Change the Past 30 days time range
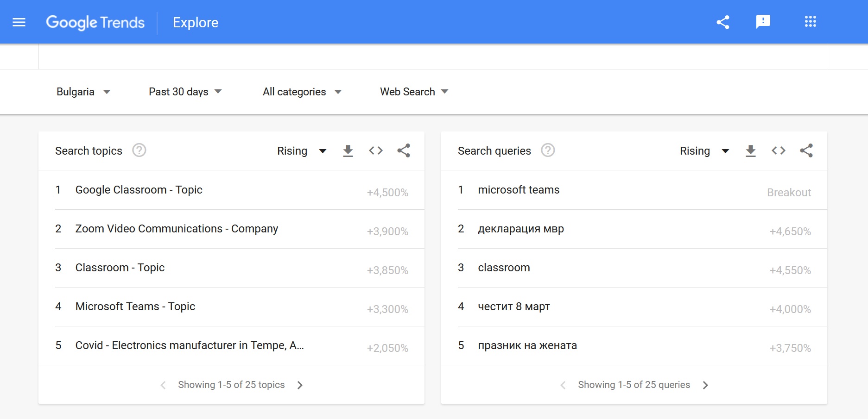The width and height of the screenshot is (868, 419). tap(185, 92)
